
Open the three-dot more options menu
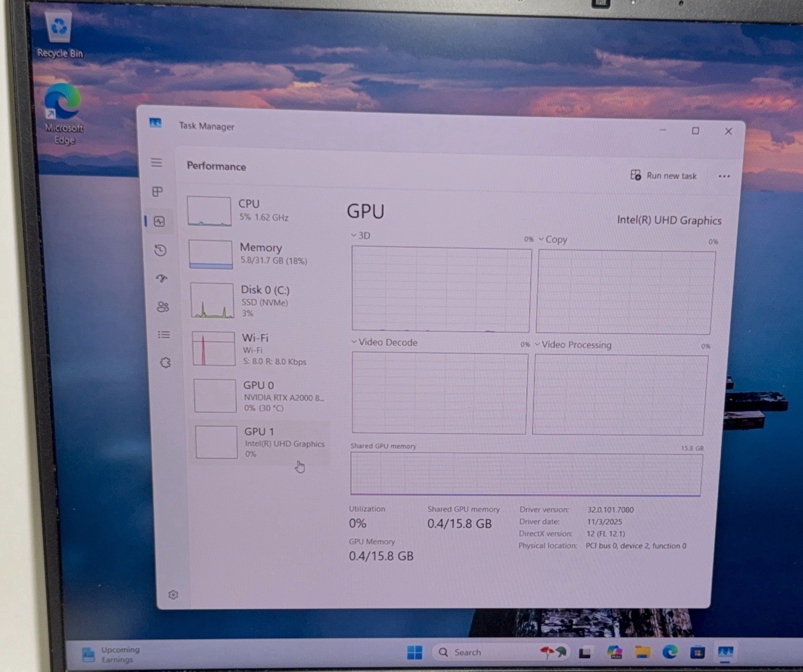pos(724,176)
